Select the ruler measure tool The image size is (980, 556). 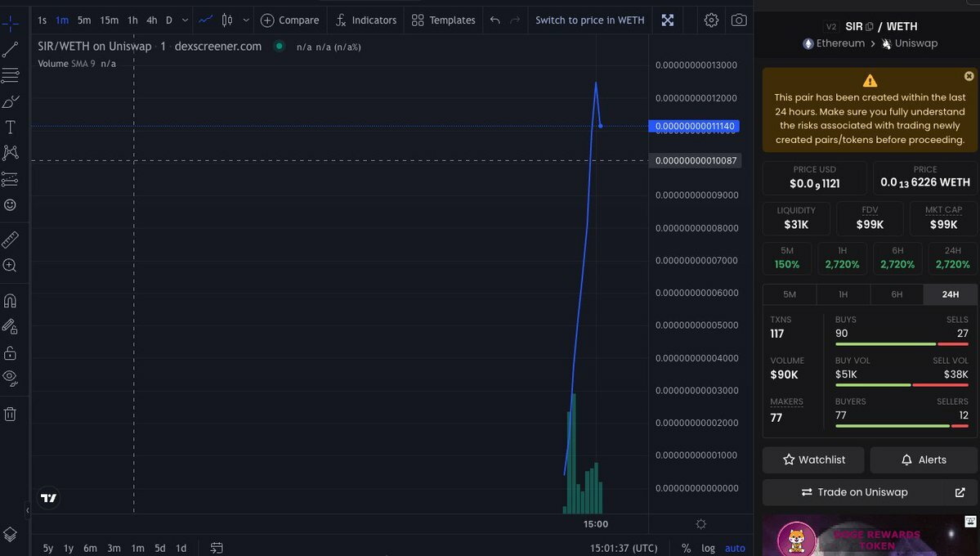[x=10, y=240]
